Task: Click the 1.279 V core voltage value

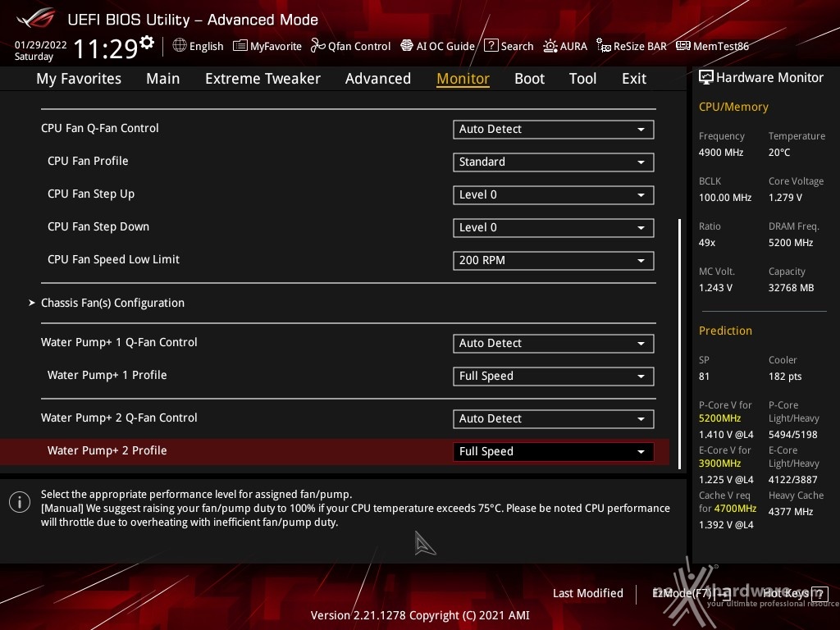Action: pos(785,198)
